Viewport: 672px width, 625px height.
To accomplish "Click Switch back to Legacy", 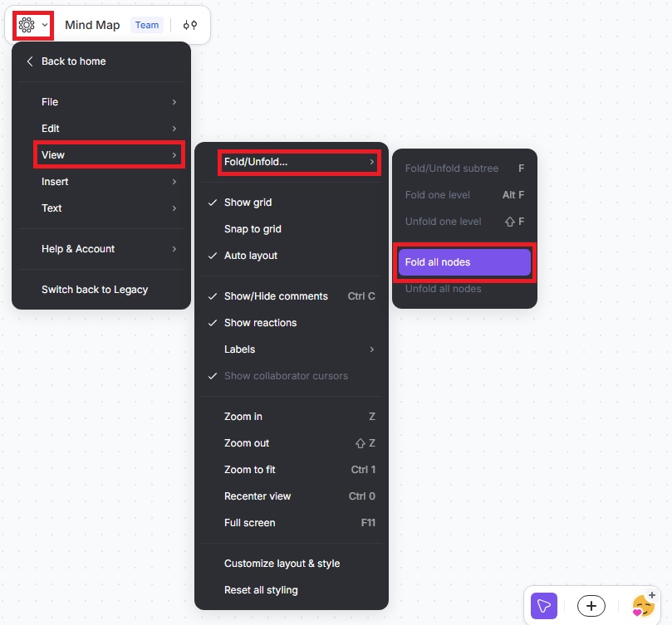I will pyautogui.click(x=95, y=290).
